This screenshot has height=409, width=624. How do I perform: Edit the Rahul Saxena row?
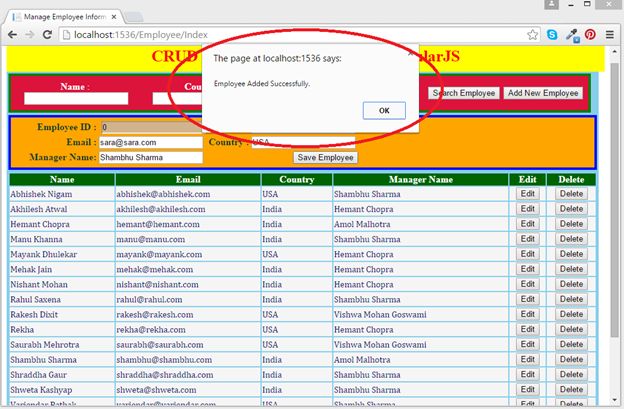pyautogui.click(x=528, y=299)
